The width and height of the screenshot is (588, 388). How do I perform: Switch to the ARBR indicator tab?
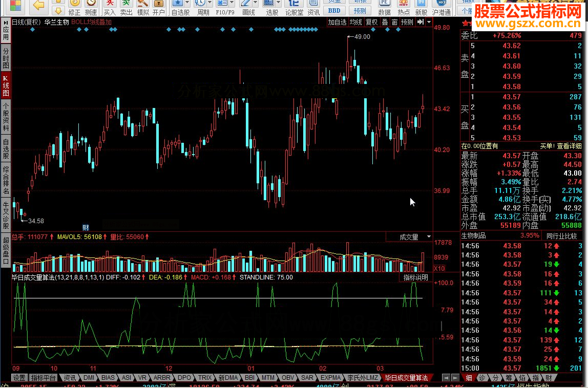click(162, 377)
